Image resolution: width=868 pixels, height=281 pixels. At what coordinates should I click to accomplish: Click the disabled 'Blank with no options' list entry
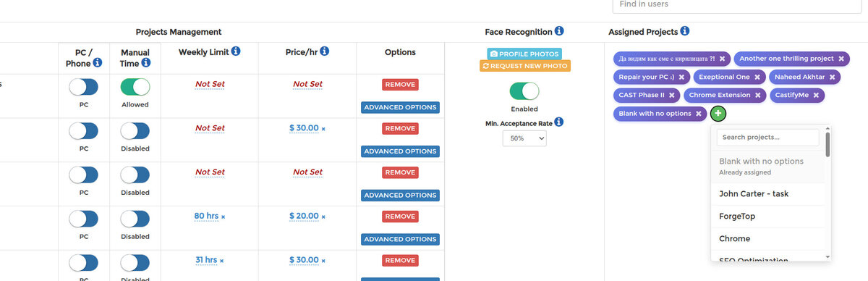point(767,166)
